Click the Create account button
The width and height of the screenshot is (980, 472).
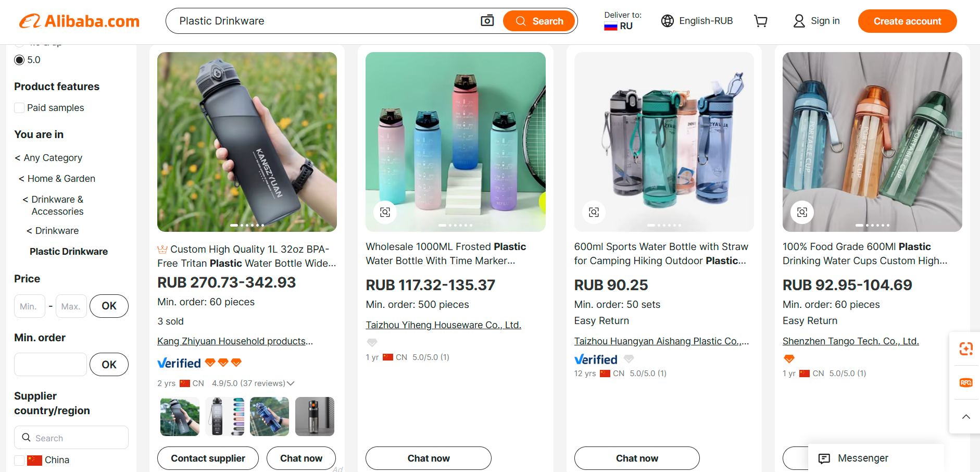click(x=907, y=21)
